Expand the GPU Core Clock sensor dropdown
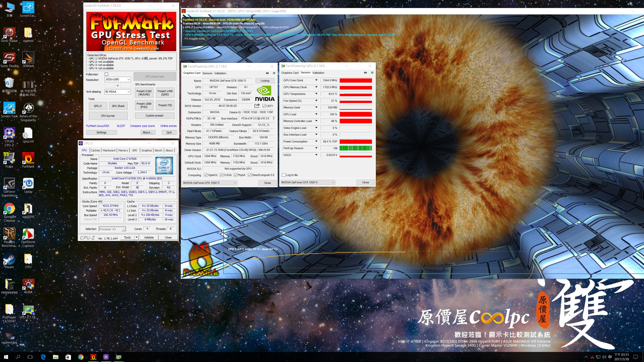 click(316, 80)
